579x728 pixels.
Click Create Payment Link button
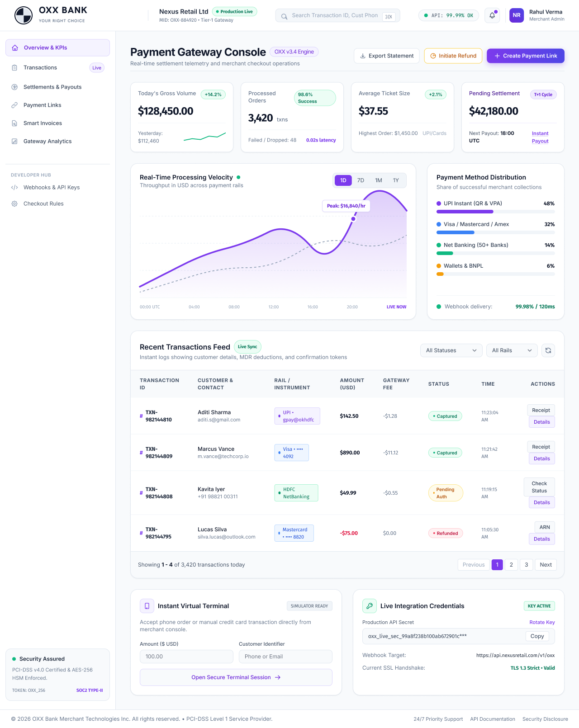(526, 56)
